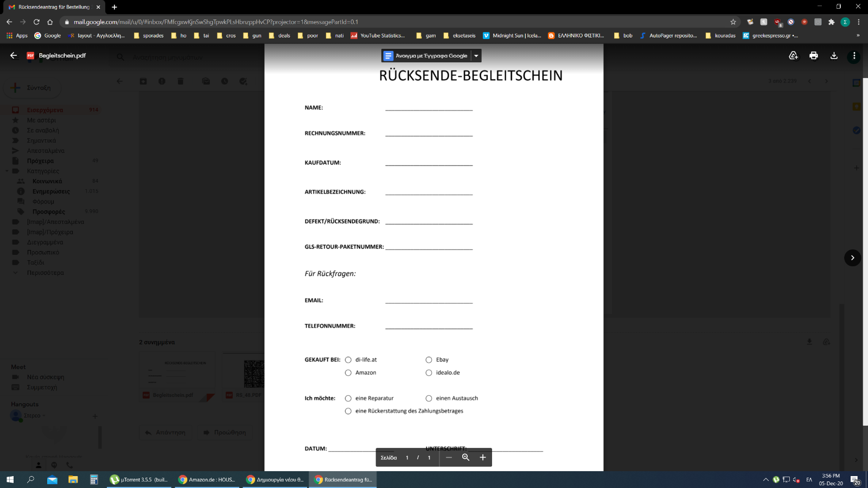Image resolution: width=868 pixels, height=488 pixels.
Task: Select the Ebay radio option
Action: 429,360
